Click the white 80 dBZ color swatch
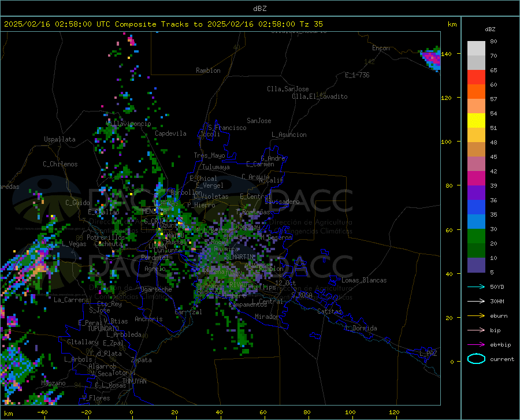The image size is (520, 420). point(476,49)
